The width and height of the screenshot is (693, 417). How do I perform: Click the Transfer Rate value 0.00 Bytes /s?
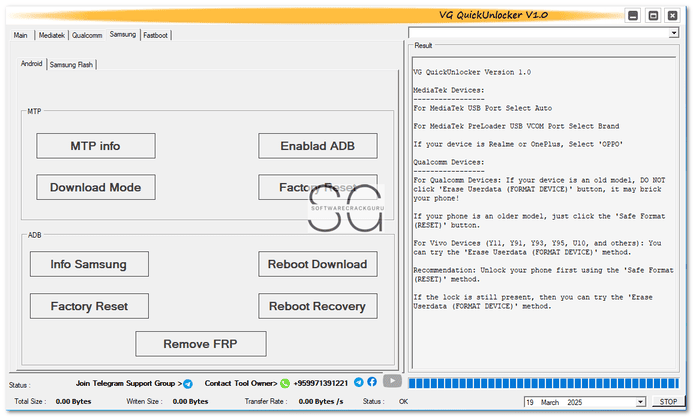pyautogui.click(x=321, y=402)
